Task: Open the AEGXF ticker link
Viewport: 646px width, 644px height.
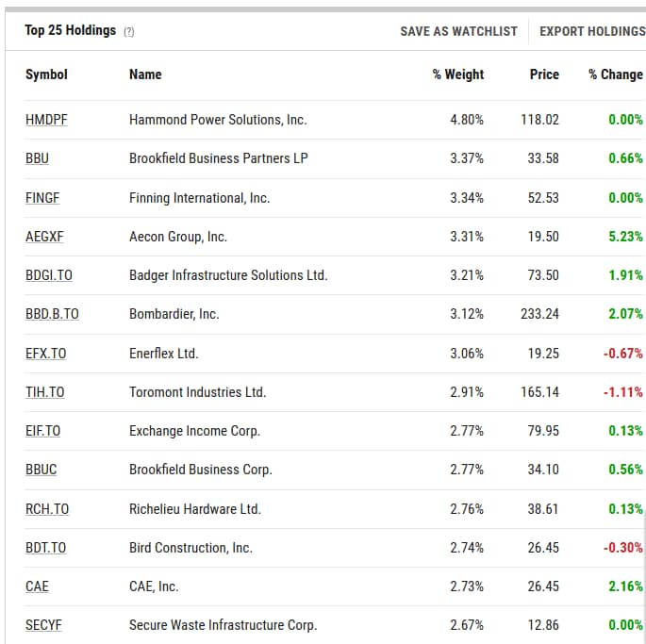Action: click(x=45, y=237)
